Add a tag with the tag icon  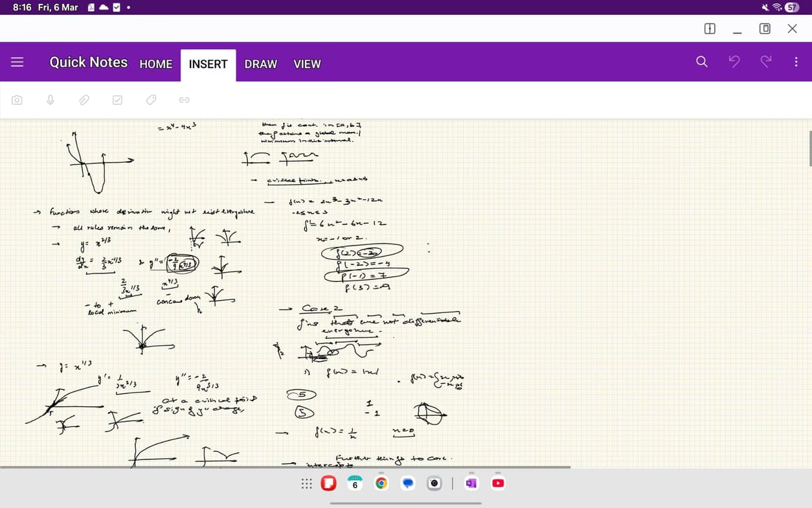pyautogui.click(x=151, y=100)
